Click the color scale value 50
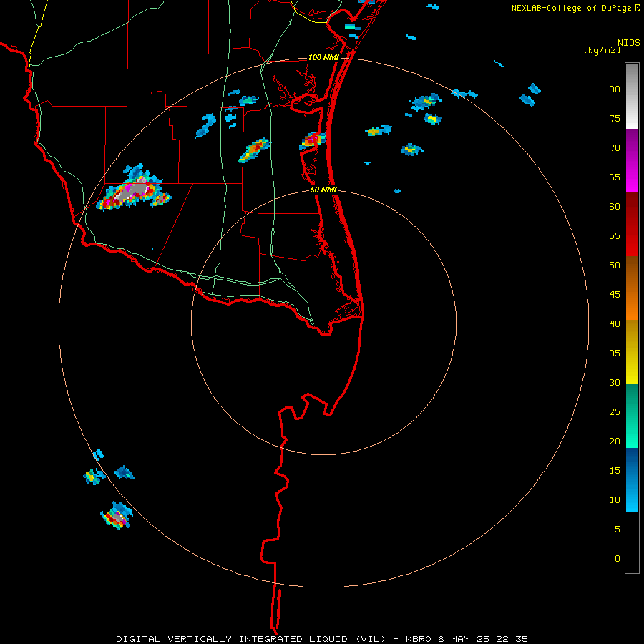The image size is (644, 644). [x=615, y=265]
